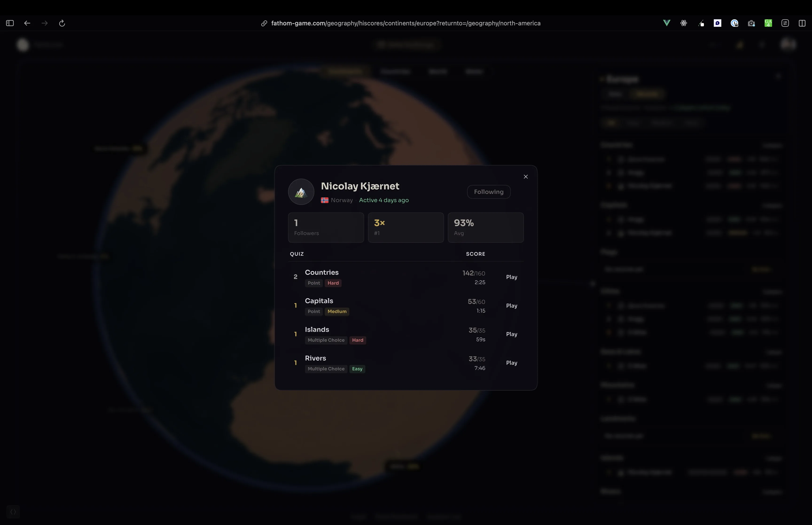This screenshot has width=812, height=525.
Task: Open the camera screenshot extension
Action: (x=751, y=23)
